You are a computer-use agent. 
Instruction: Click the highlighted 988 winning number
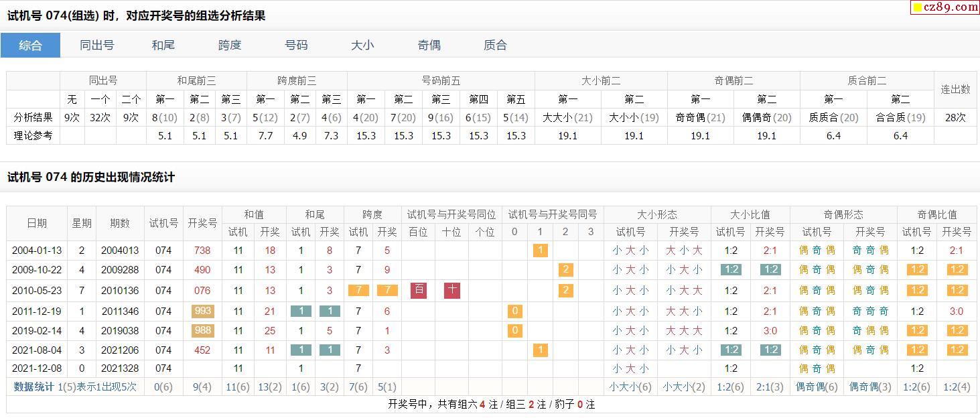[202, 330]
